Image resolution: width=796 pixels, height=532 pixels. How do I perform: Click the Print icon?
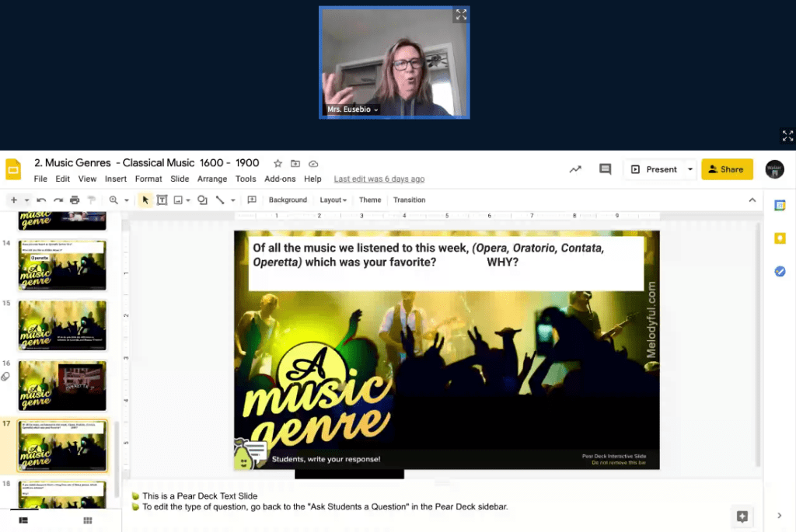[x=75, y=200]
